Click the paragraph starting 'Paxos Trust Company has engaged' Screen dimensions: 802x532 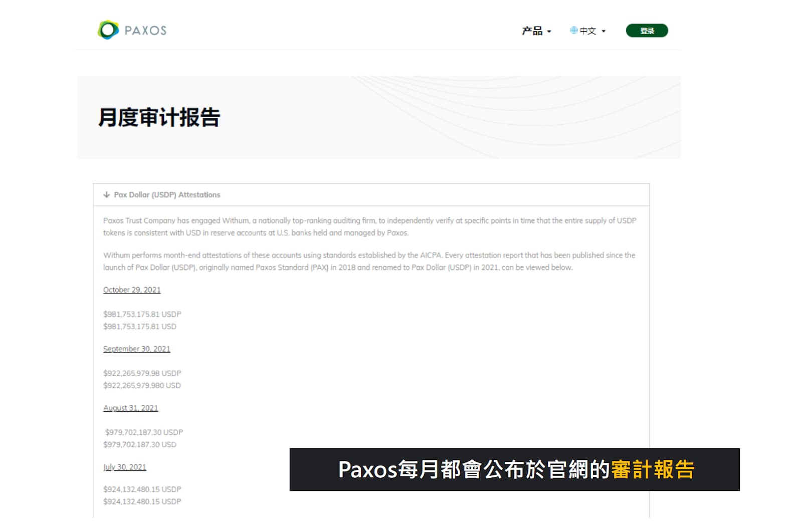pyautogui.click(x=370, y=227)
